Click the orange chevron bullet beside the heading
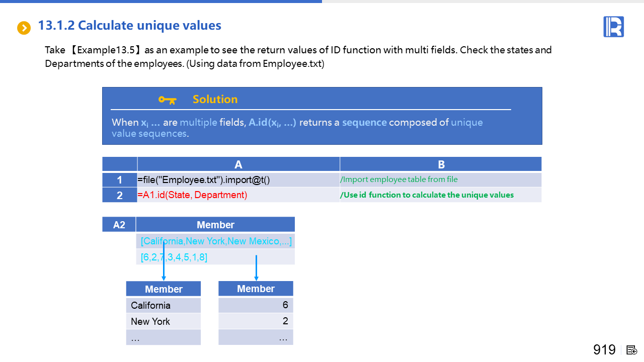This screenshot has height=362, width=644. 24,28
